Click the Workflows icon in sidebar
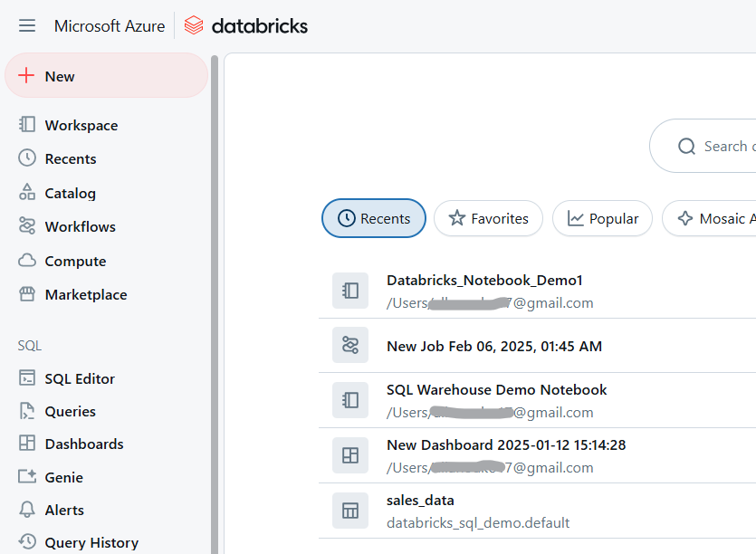The width and height of the screenshot is (756, 554). pyautogui.click(x=27, y=225)
